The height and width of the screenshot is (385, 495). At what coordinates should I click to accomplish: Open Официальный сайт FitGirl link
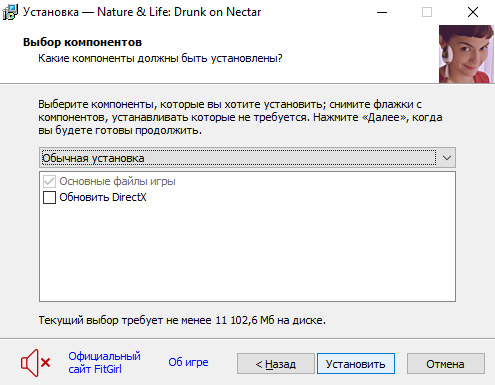(104, 363)
